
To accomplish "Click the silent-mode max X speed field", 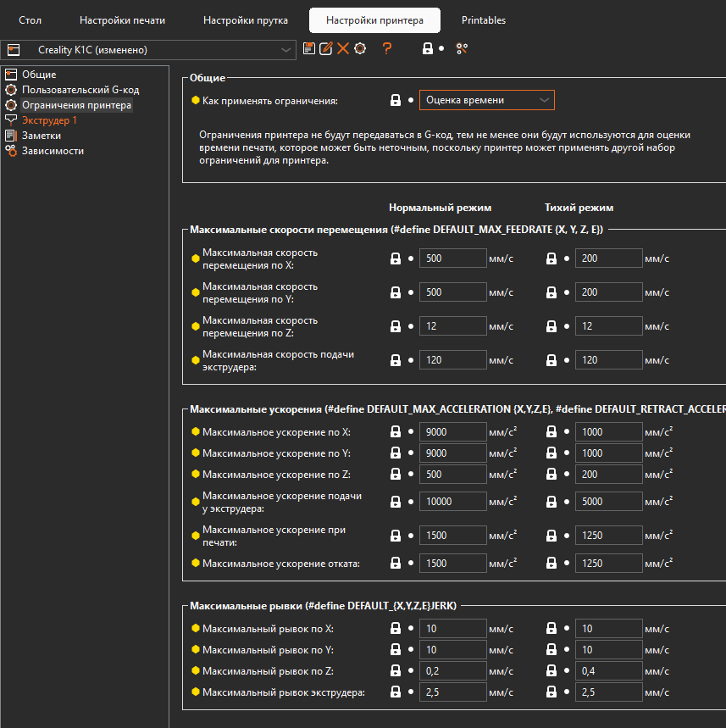I will (x=609, y=258).
